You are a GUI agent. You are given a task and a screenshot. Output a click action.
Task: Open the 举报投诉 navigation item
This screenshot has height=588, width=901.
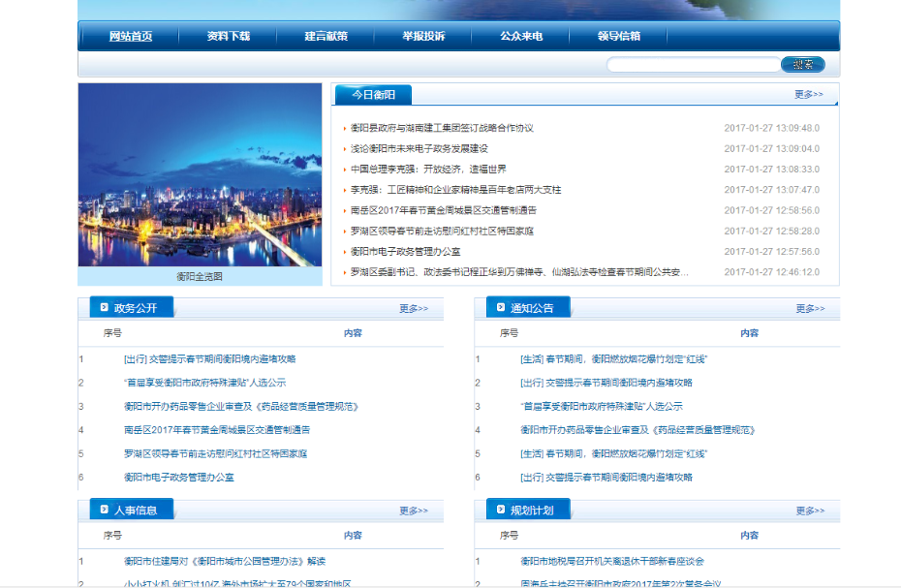tap(423, 36)
